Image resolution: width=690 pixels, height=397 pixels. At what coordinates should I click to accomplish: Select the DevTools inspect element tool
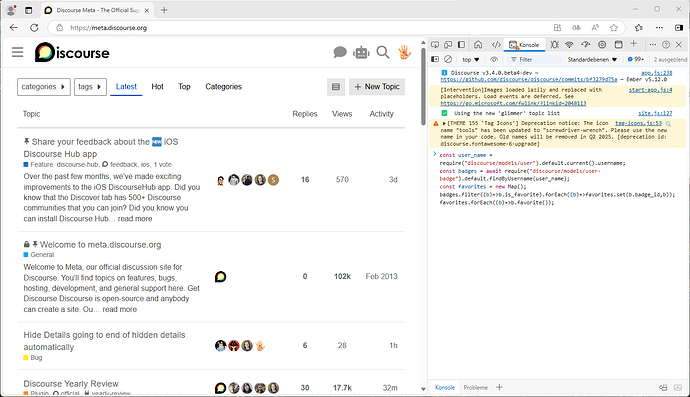[x=435, y=44]
